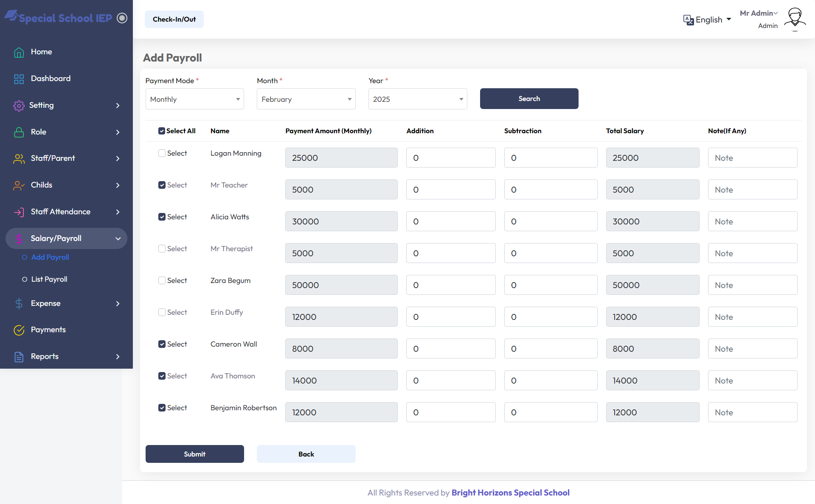Open the Home sidebar icon
The image size is (815, 504).
tap(19, 52)
